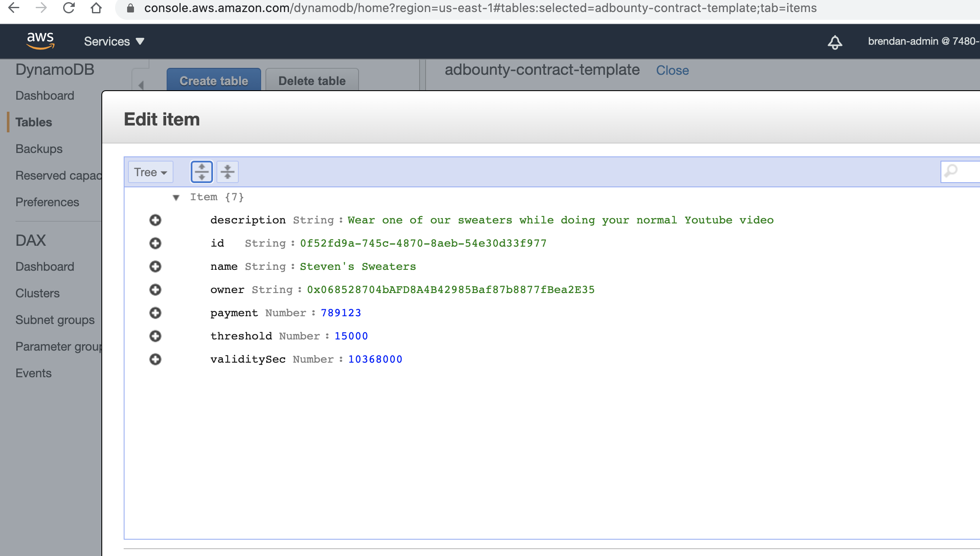
Task: Go to the AWS console home logo
Action: point(40,41)
